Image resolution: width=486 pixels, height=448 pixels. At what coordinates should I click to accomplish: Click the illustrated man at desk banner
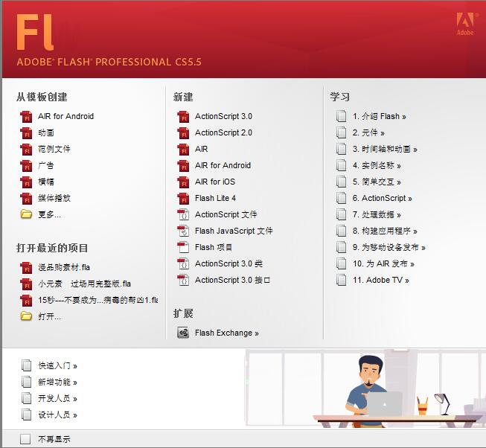coord(365,388)
